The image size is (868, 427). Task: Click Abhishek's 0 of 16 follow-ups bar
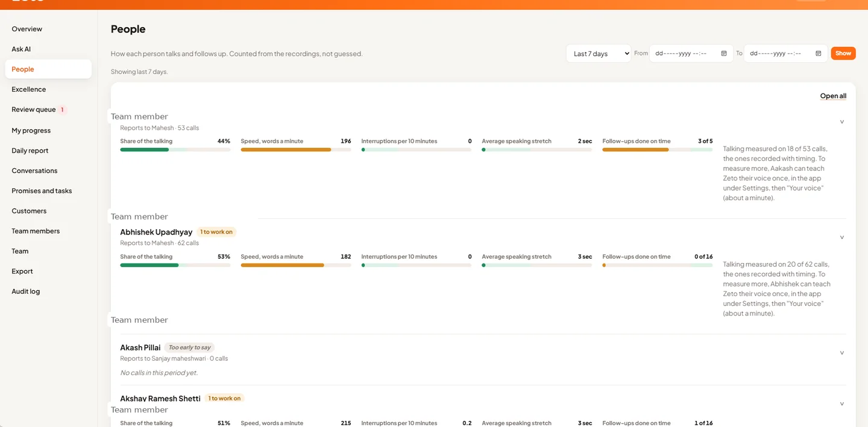point(658,265)
